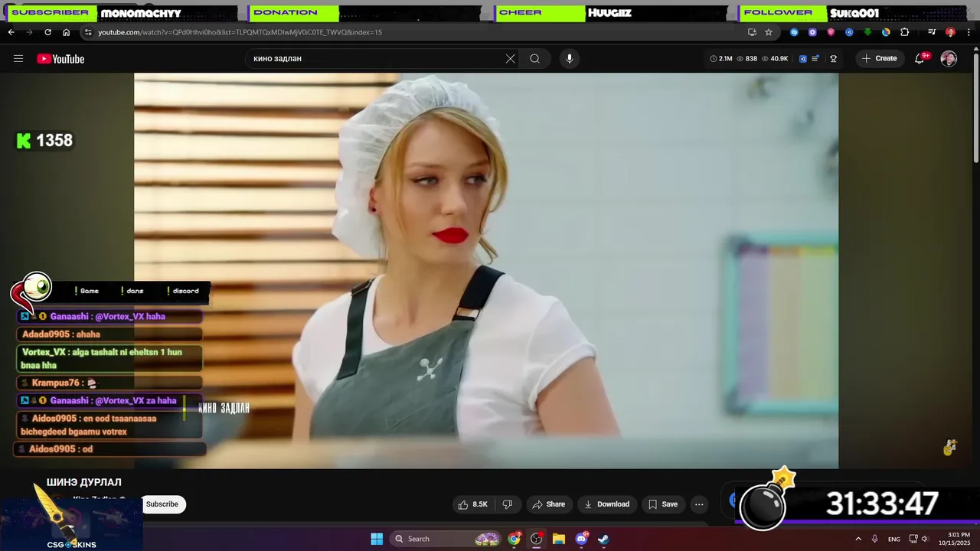Go back with browser back arrow

pos(11,32)
